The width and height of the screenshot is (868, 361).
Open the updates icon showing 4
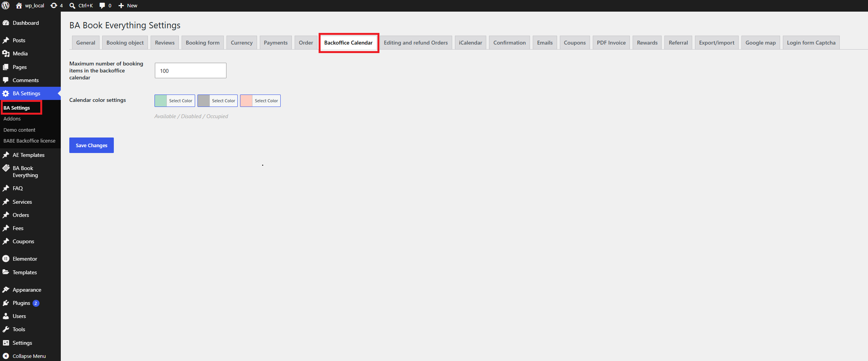pyautogui.click(x=54, y=5)
